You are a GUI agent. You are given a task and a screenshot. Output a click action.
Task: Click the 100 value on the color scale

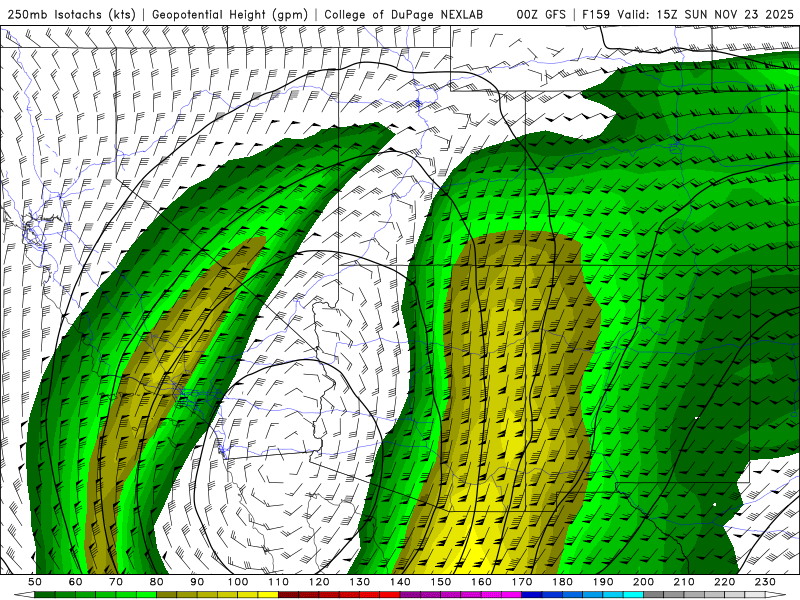coord(238,582)
